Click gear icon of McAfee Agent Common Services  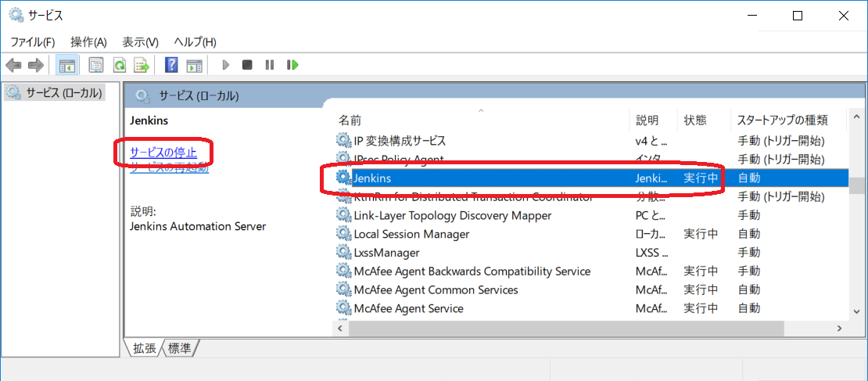click(x=344, y=289)
